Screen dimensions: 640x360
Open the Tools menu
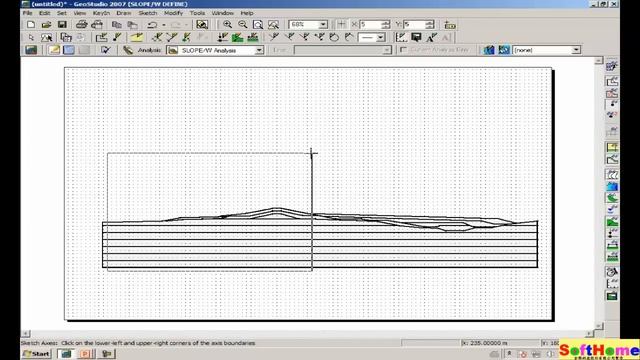197,13
